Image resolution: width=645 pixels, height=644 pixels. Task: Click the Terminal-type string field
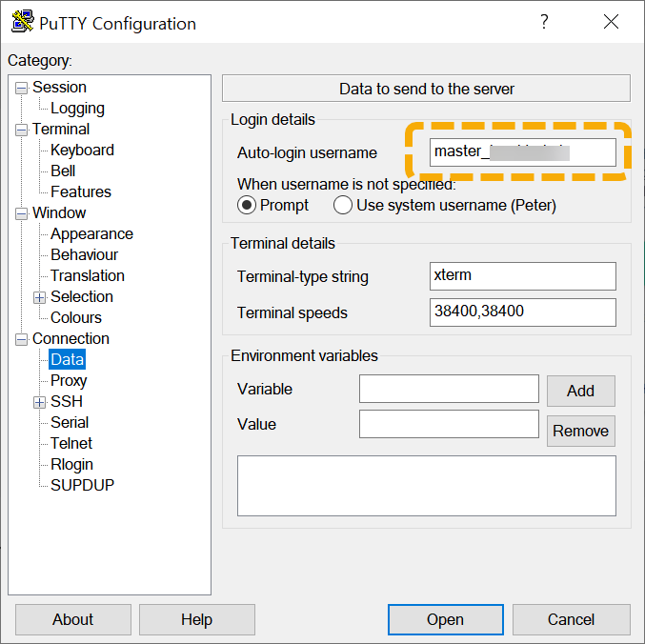[523, 276]
